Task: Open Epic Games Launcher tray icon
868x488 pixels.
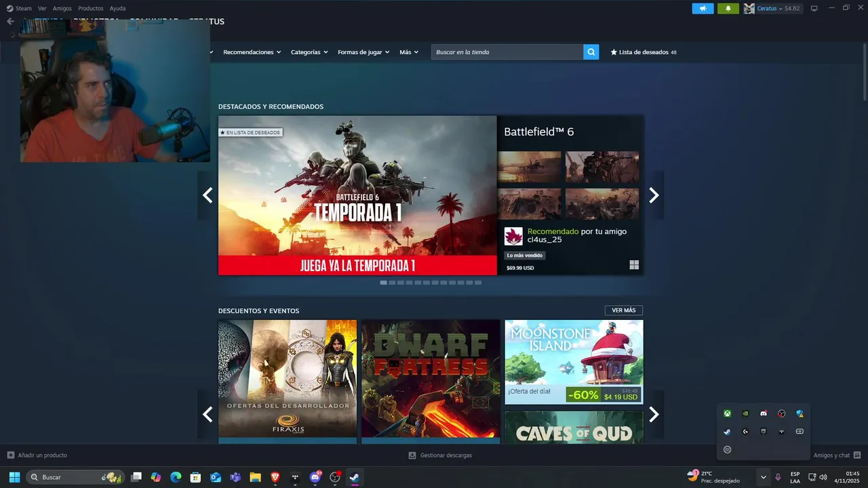Action: (764, 431)
